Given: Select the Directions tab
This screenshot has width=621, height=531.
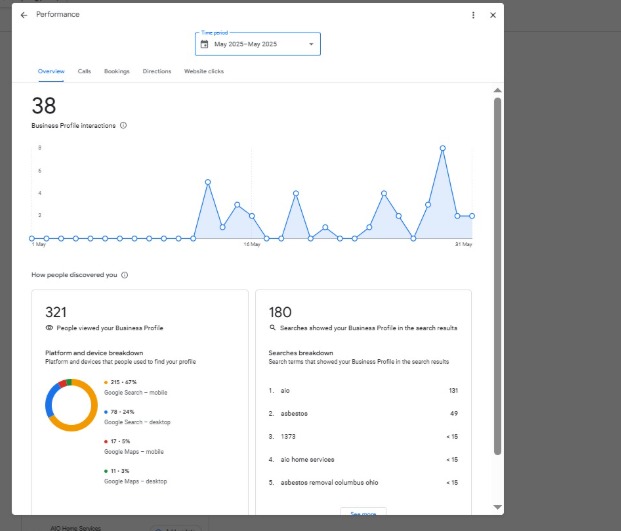Looking at the screenshot, I should coord(156,71).
